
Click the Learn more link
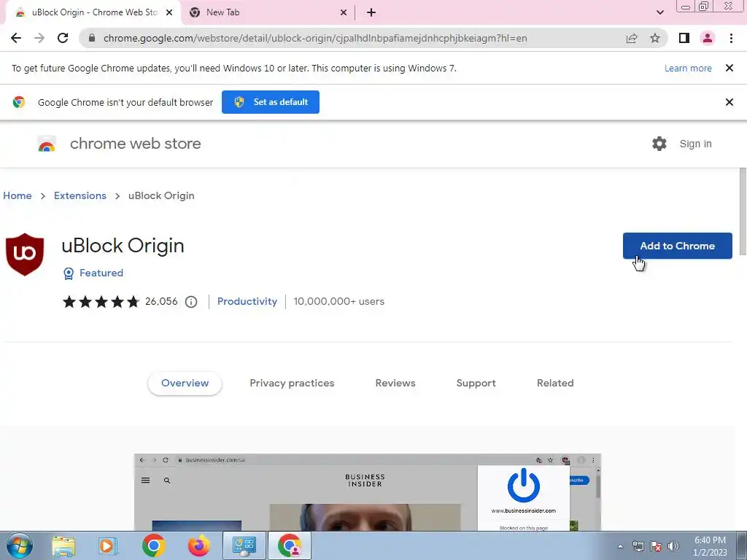point(688,68)
